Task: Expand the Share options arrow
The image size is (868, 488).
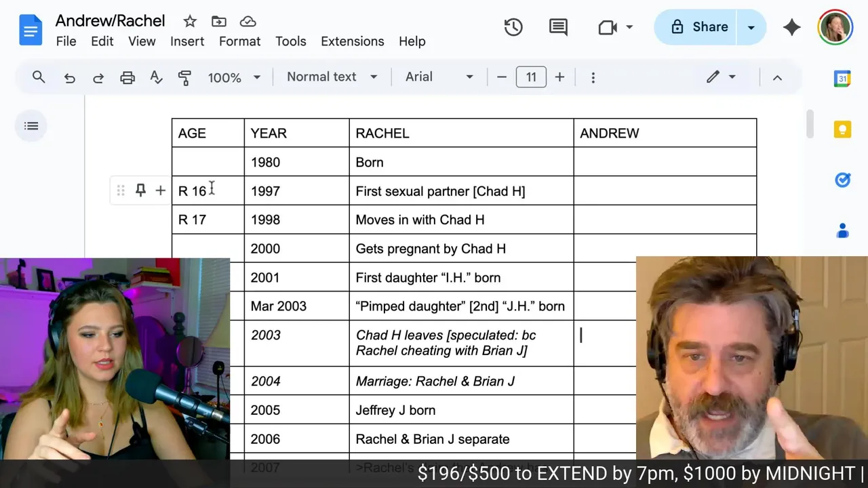Action: point(751,27)
